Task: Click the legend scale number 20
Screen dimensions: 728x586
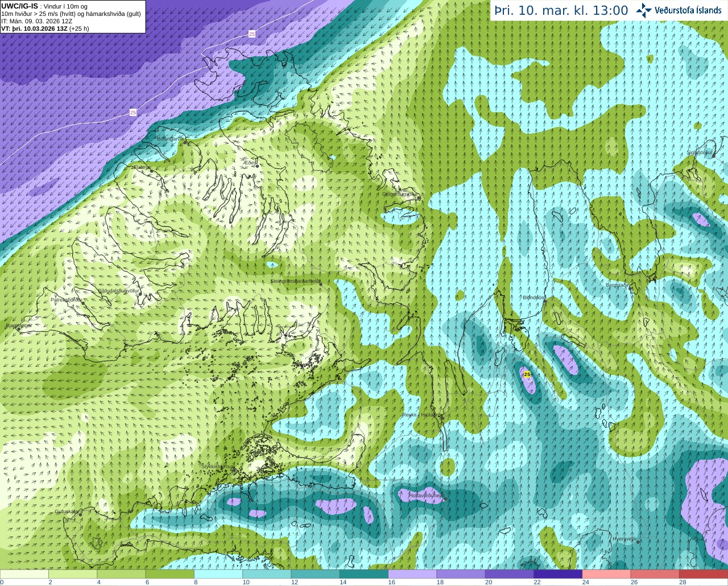Action: click(x=489, y=582)
